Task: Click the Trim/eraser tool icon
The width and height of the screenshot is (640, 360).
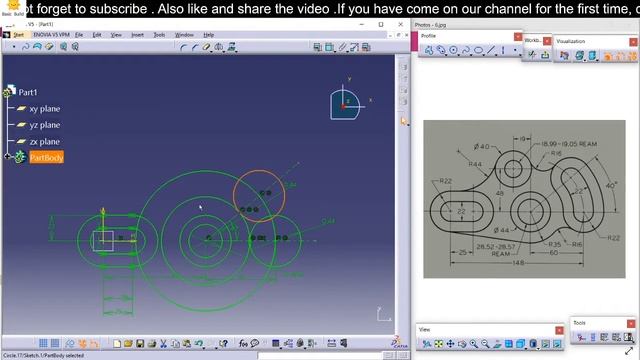Action: pos(207,47)
